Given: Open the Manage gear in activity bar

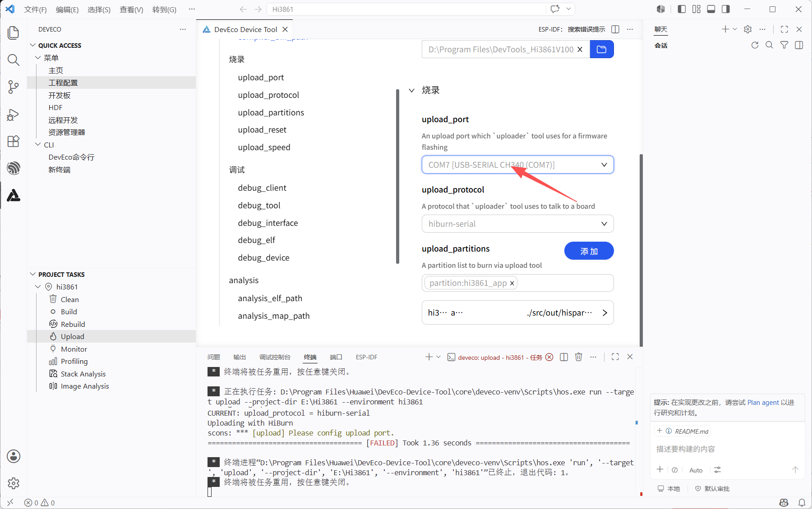Looking at the screenshot, I should [x=14, y=483].
